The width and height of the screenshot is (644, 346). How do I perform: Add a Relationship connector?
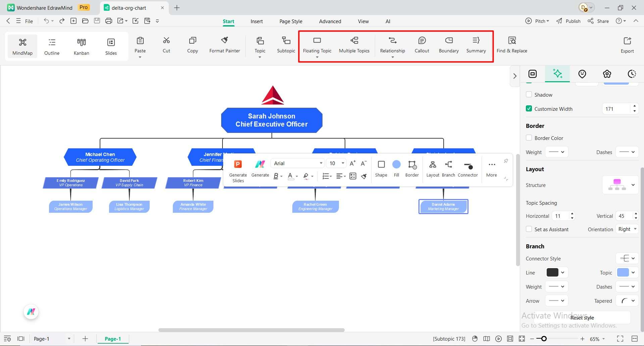[x=392, y=44]
